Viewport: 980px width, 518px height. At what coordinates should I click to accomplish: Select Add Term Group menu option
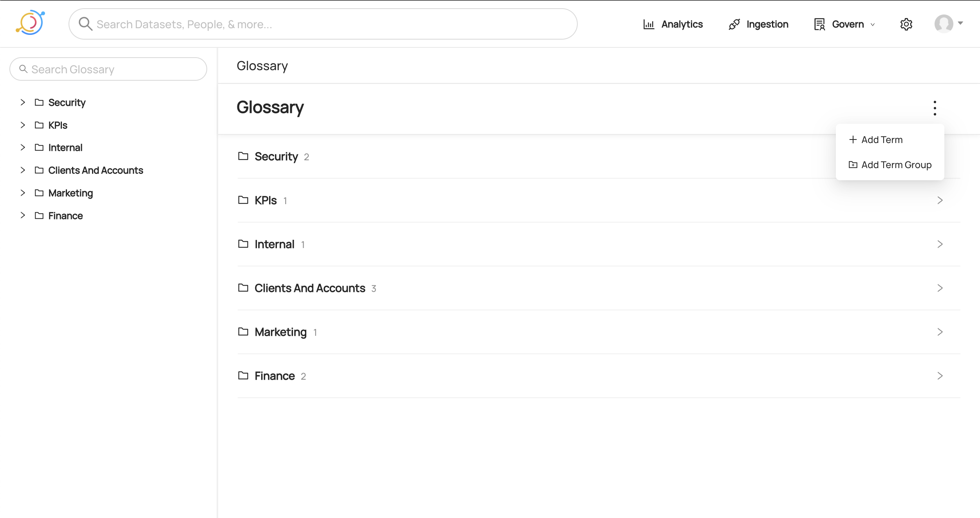896,165
